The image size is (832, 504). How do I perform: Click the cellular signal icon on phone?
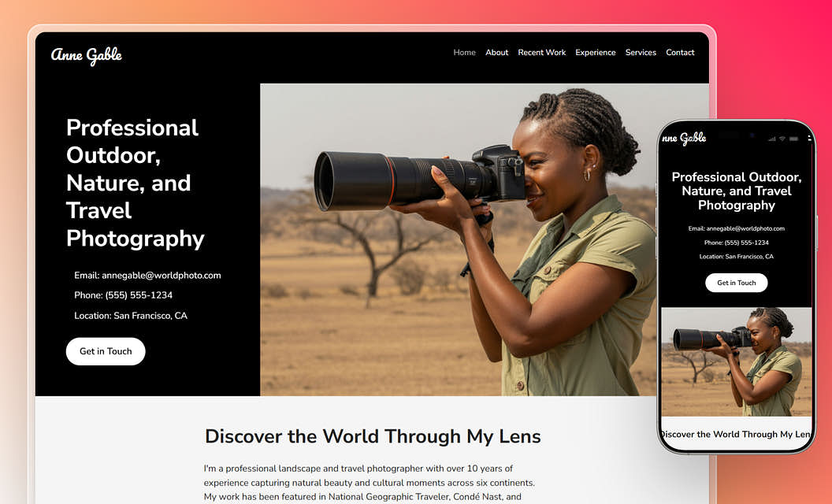771,139
